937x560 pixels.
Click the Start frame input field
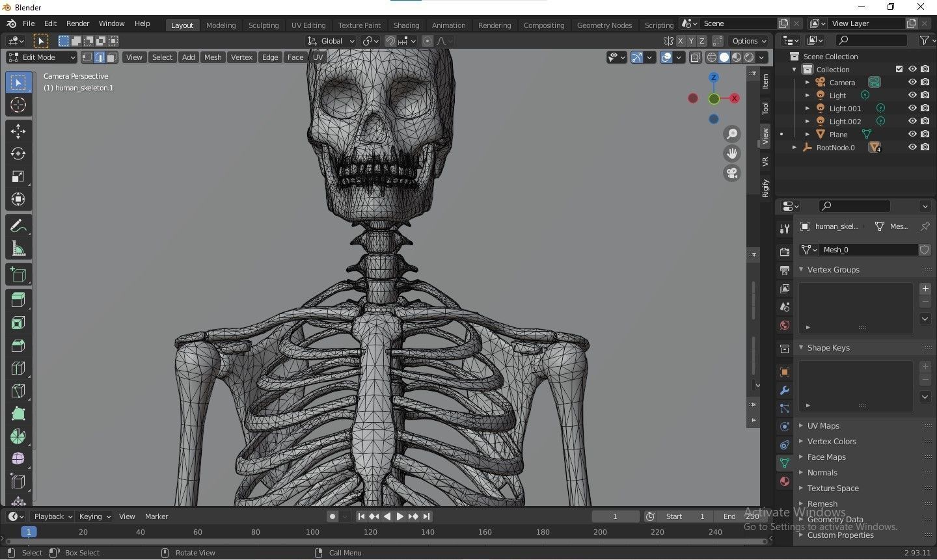click(x=685, y=516)
